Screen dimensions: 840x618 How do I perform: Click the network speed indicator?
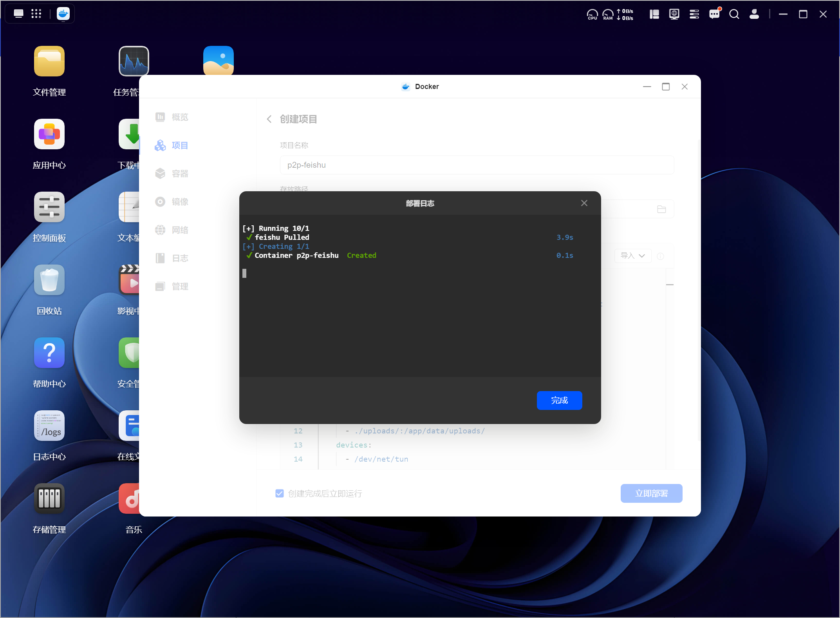click(625, 14)
